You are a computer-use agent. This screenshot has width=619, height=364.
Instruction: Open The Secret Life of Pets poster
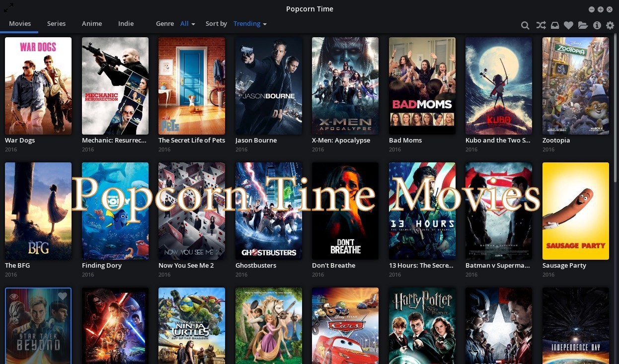[x=192, y=86]
